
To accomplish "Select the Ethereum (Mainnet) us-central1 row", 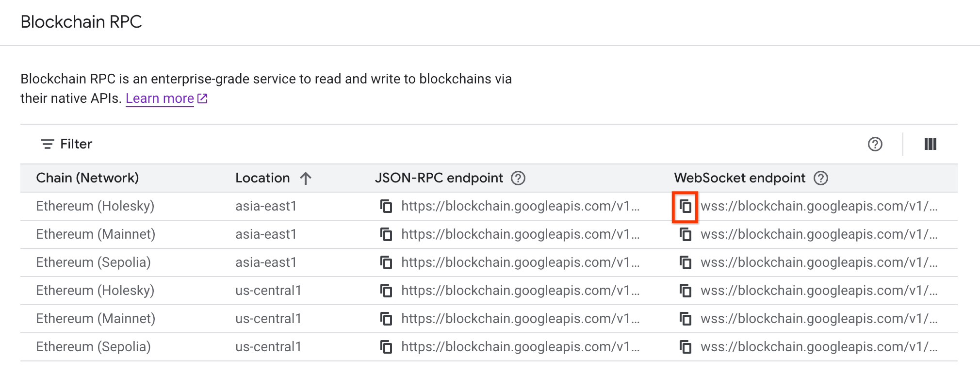I will click(95, 318).
